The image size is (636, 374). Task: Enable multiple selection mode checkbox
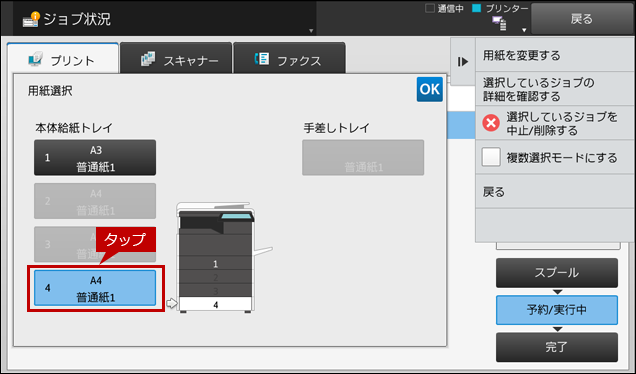(491, 157)
